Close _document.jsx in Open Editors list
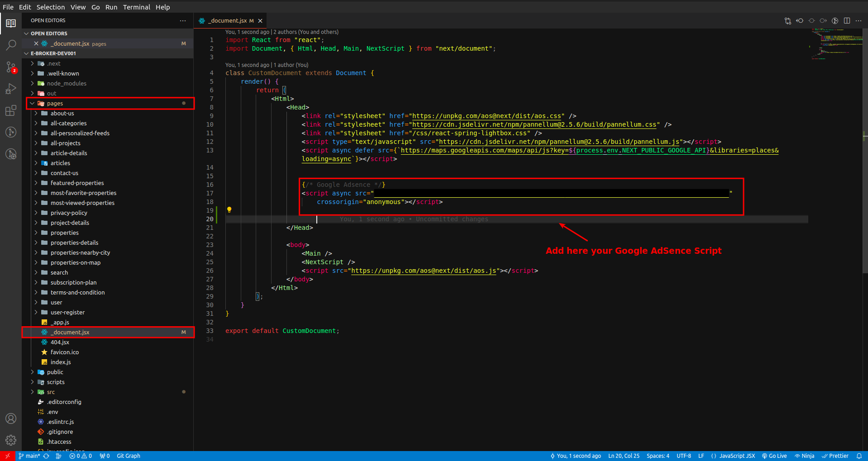This screenshot has height=461, width=868. pyautogui.click(x=36, y=43)
